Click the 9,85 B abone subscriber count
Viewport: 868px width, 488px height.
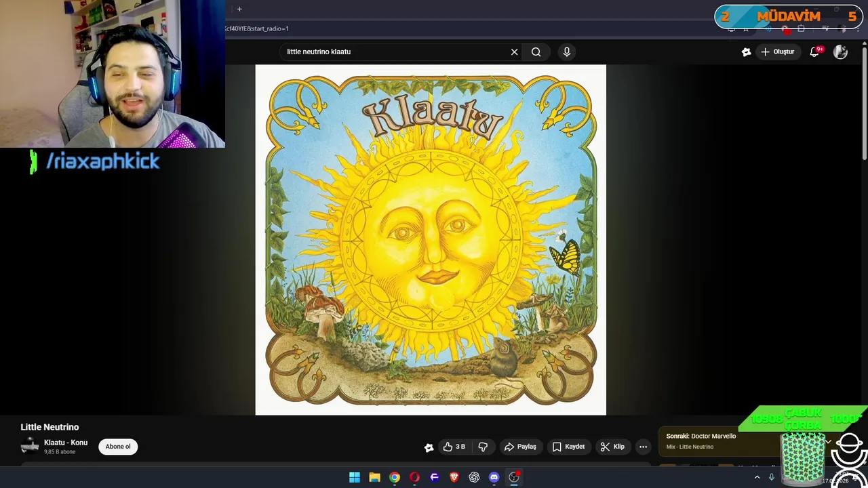[60, 452]
